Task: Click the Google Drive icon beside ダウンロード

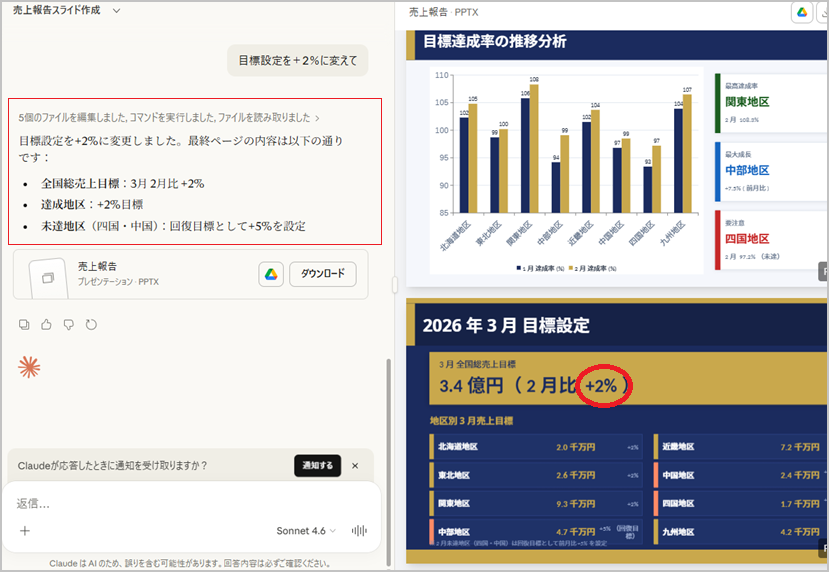Action: [x=270, y=274]
